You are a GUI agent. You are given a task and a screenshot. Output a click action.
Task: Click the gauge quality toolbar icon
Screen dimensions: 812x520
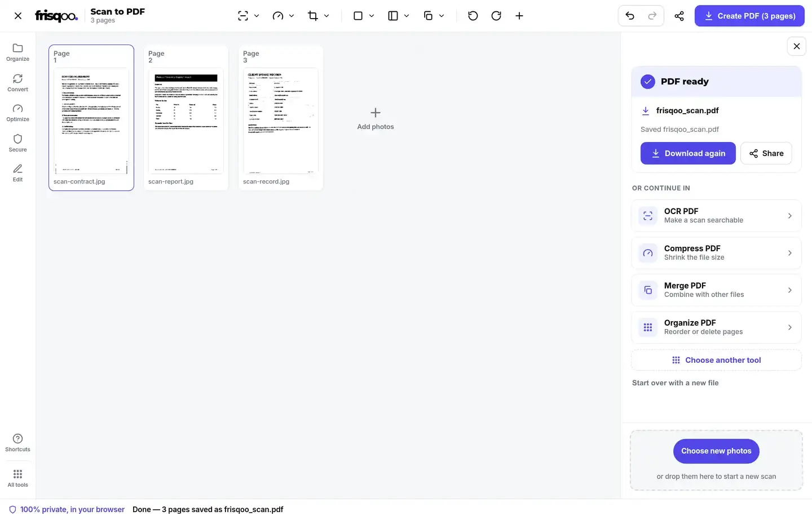coord(278,16)
